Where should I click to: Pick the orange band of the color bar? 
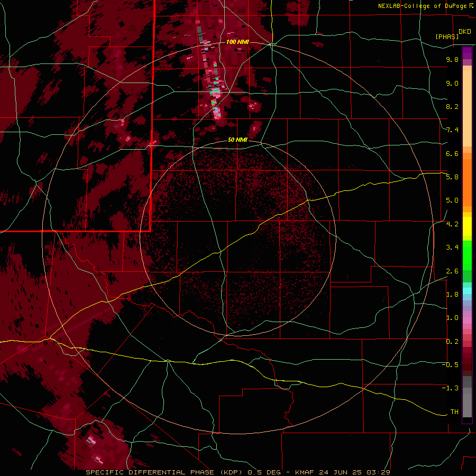pos(467,182)
